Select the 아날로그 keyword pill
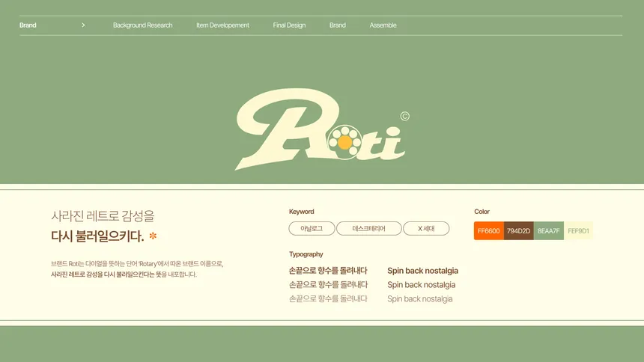The height and width of the screenshot is (362, 644). click(x=312, y=229)
